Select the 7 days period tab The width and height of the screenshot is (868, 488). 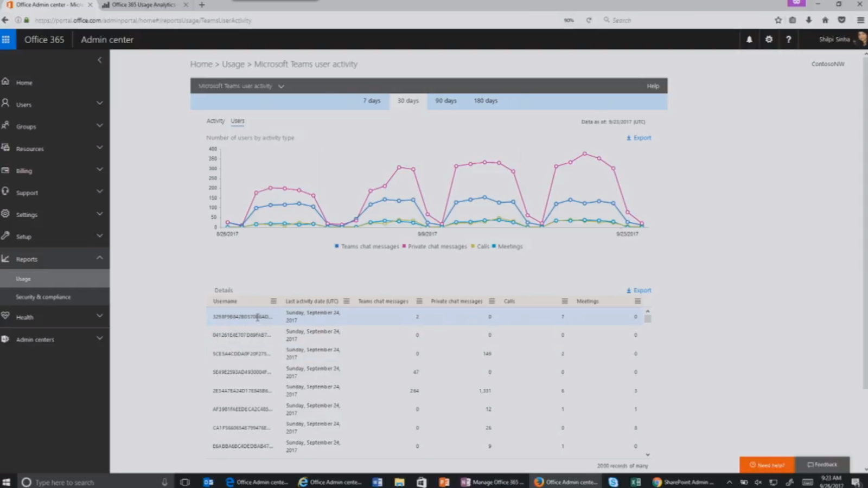tap(372, 101)
